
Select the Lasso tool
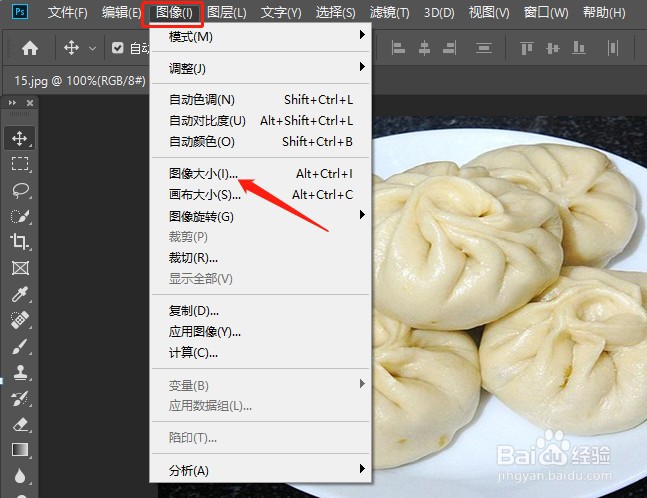pos(20,190)
